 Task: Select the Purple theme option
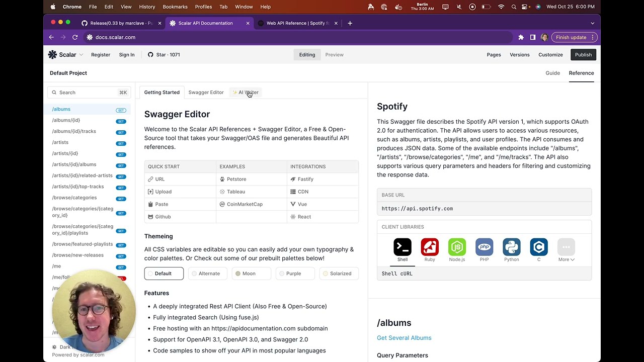295,274
